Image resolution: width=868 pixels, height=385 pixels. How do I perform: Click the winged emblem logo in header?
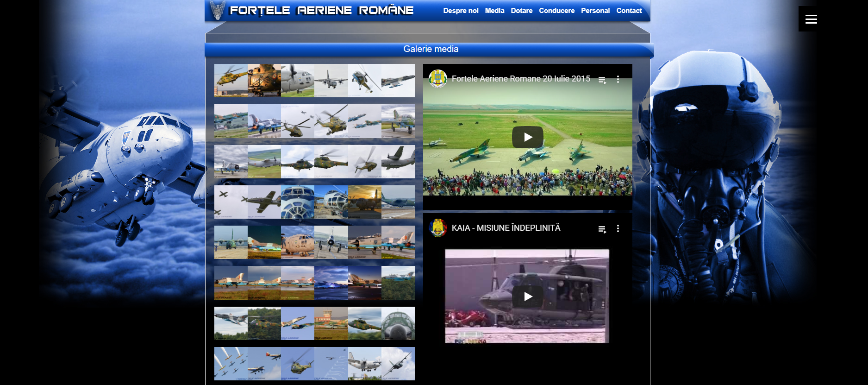218,10
